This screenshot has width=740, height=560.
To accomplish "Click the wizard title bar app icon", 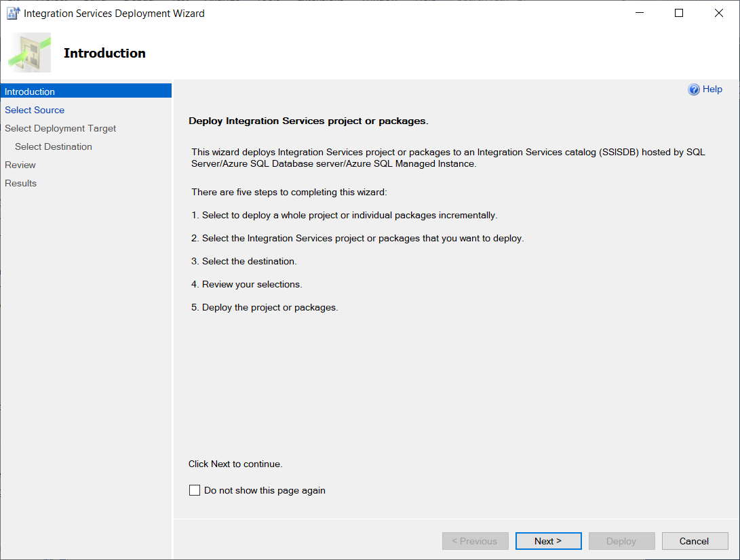I will tap(13, 13).
